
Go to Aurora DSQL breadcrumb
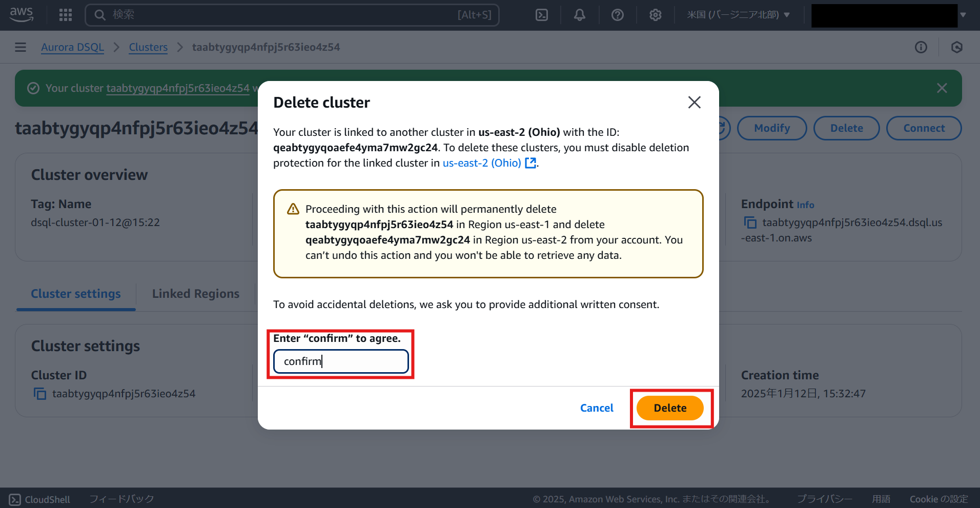(x=72, y=47)
